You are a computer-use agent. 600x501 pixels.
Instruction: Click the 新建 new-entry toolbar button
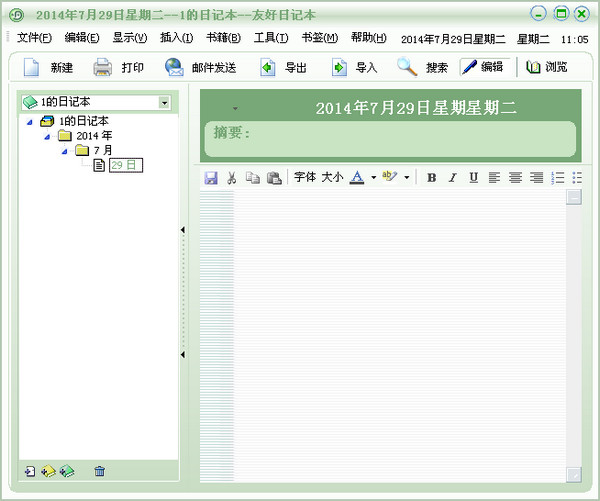[x=48, y=68]
